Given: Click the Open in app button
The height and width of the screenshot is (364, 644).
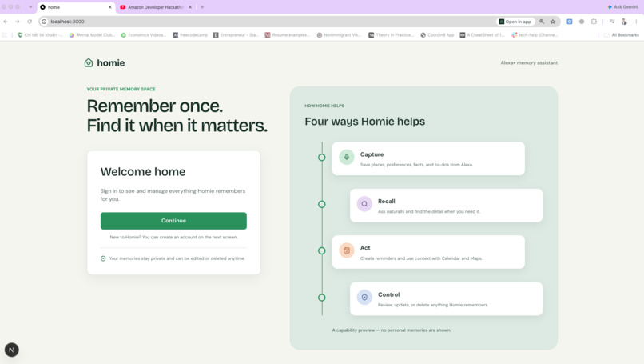Looking at the screenshot, I should tap(515, 22).
